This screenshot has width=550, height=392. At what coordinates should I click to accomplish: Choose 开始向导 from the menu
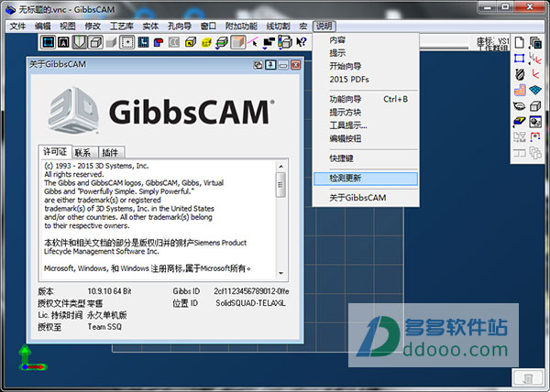coord(366,66)
